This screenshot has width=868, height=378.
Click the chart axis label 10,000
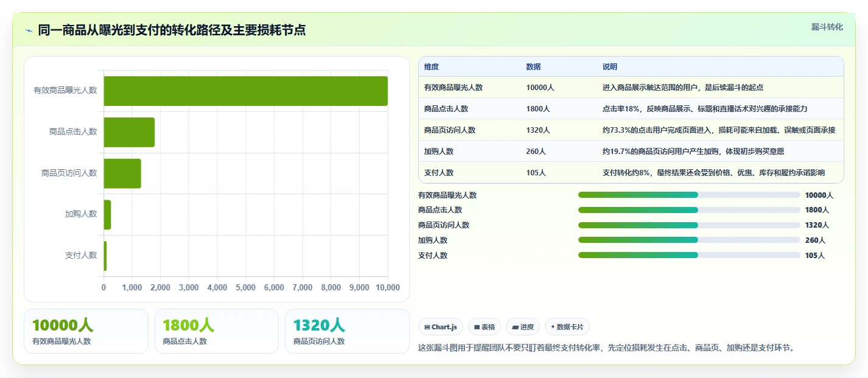pos(388,287)
